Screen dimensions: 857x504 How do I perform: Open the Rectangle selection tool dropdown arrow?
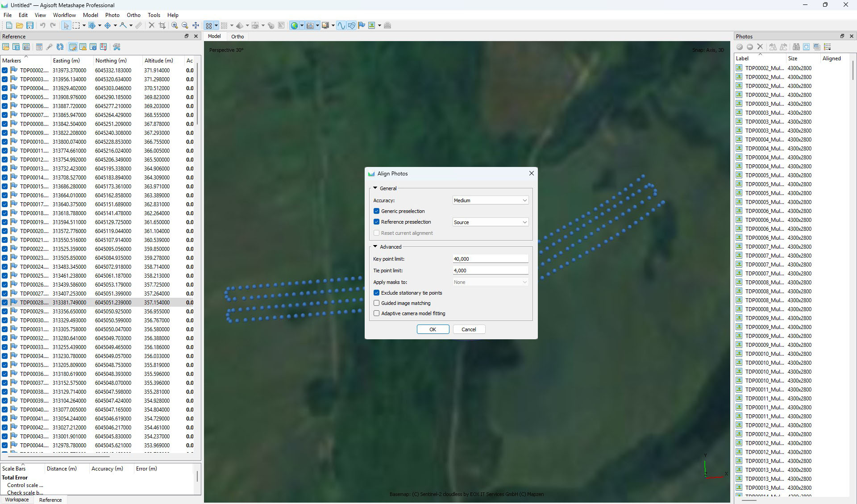(84, 25)
